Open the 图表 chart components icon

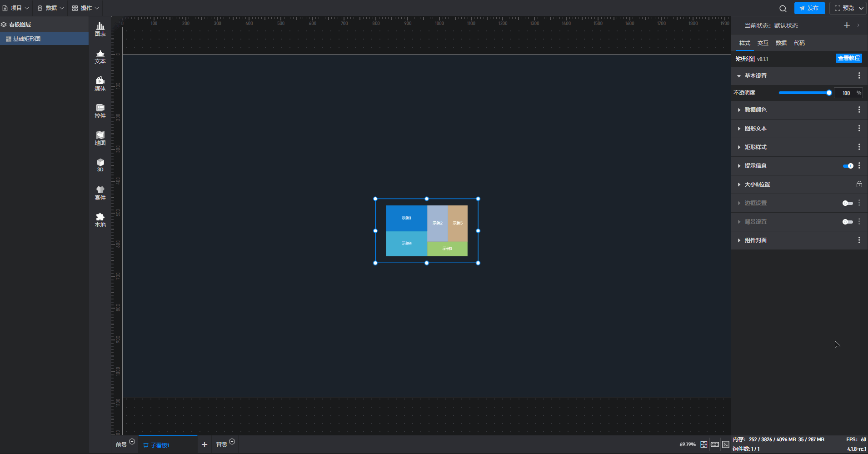click(x=100, y=29)
